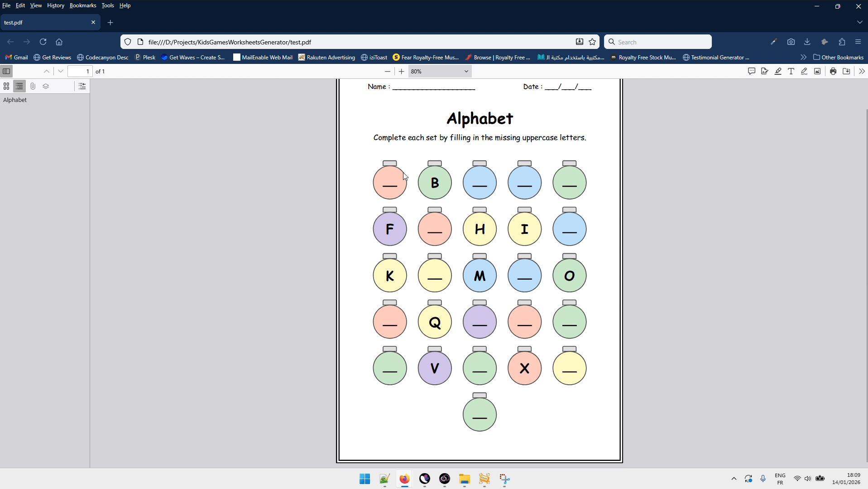Image resolution: width=868 pixels, height=489 pixels.
Task: Toggle the PDF sidebar panel
Action: [6, 71]
